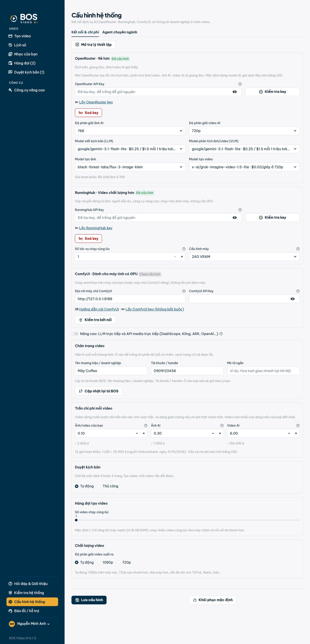Click the help icon beside ComfyUI API Key

298,291
